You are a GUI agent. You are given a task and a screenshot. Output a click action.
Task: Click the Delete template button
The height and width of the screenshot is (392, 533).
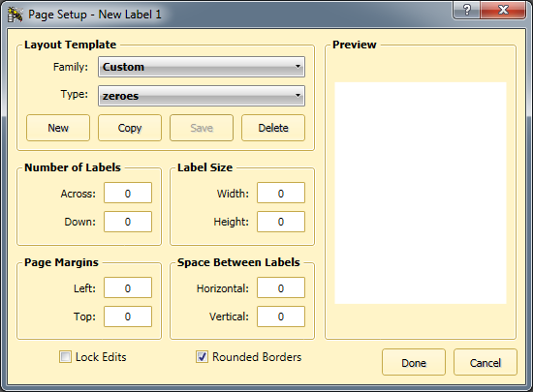click(273, 128)
